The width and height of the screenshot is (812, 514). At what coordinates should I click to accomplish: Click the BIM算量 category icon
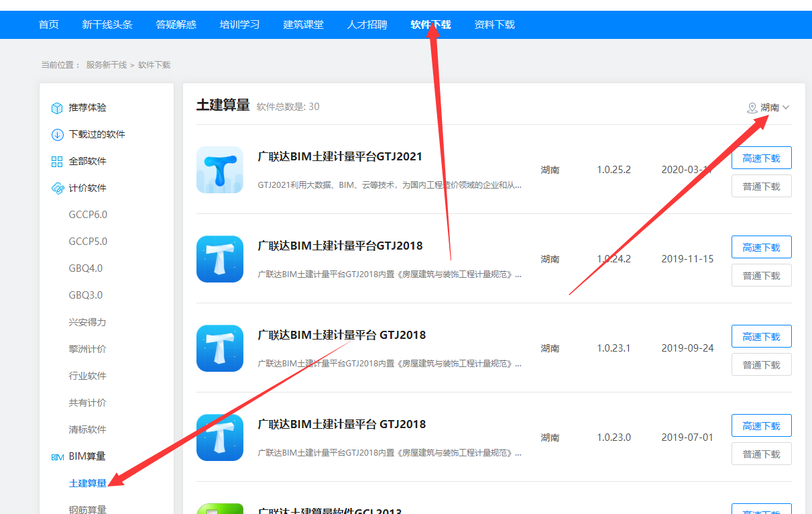pyautogui.click(x=57, y=457)
